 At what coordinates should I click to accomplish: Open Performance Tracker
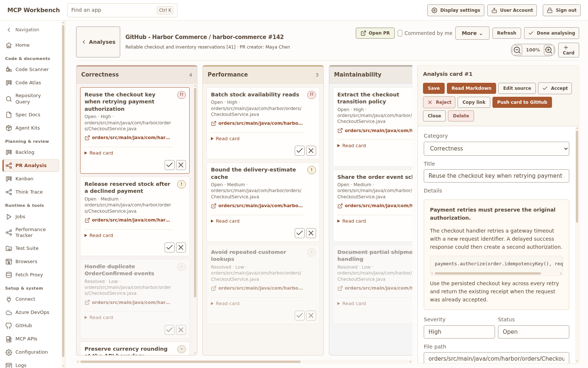pos(31,233)
